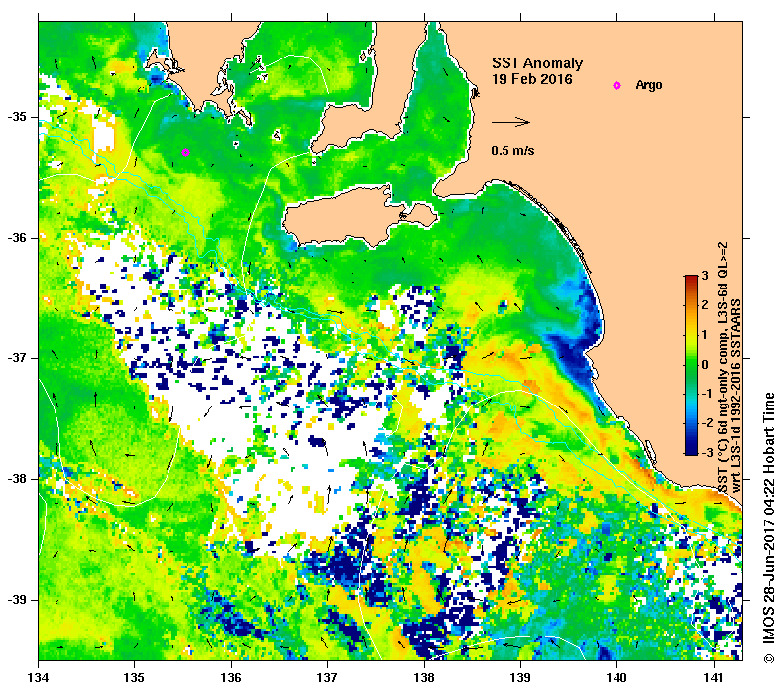Click the "SST Anomaly" title text
The image size is (784, 694).
point(531,63)
